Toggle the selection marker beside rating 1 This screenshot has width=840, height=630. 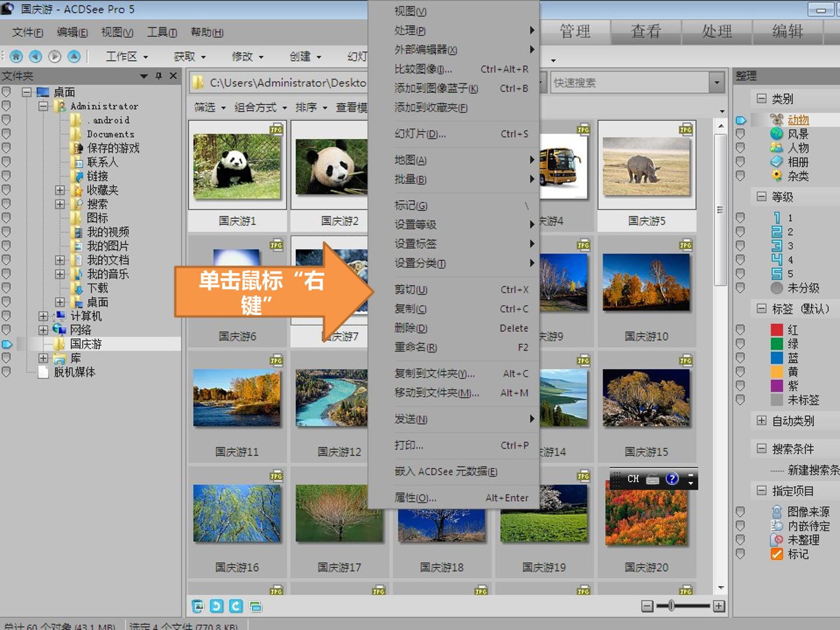tap(740, 218)
